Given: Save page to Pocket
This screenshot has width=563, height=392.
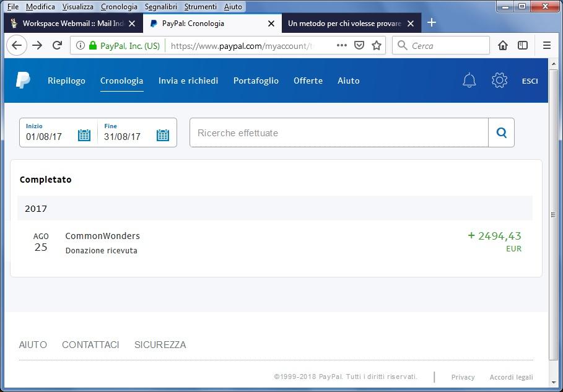Looking at the screenshot, I should click(359, 45).
